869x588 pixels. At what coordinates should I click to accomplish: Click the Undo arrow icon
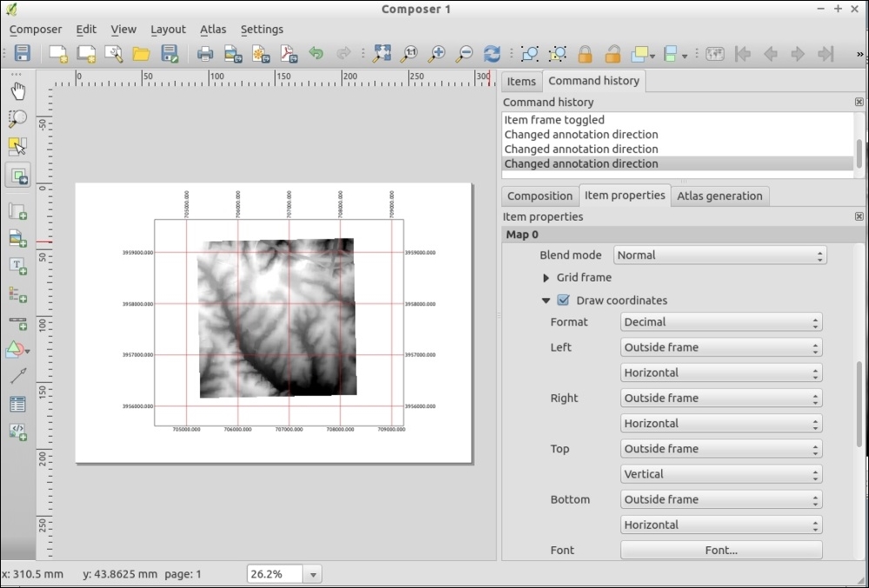pos(316,54)
